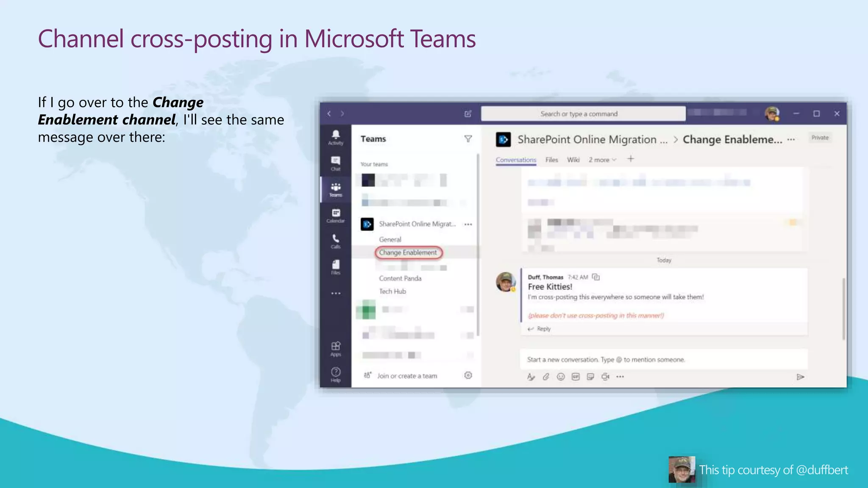Screen dimensions: 868x488
Task: Show more apps ellipsis in sidebar
Action: pyautogui.click(x=335, y=293)
